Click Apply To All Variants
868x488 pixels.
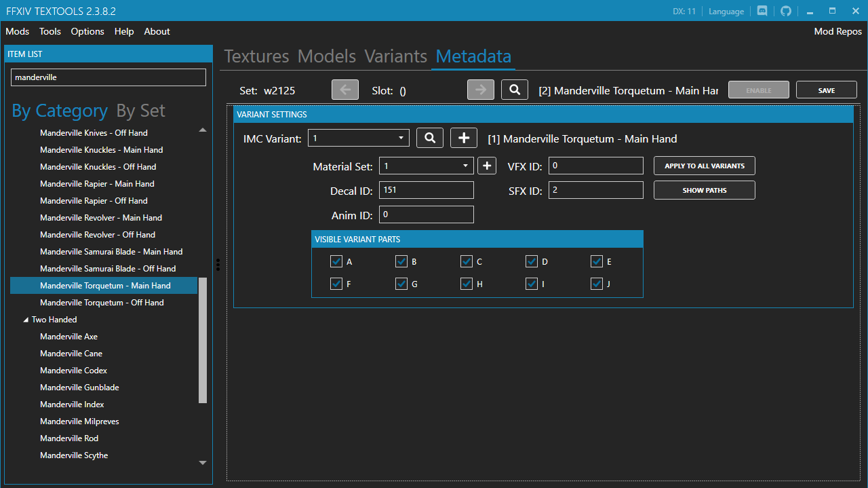[705, 166]
